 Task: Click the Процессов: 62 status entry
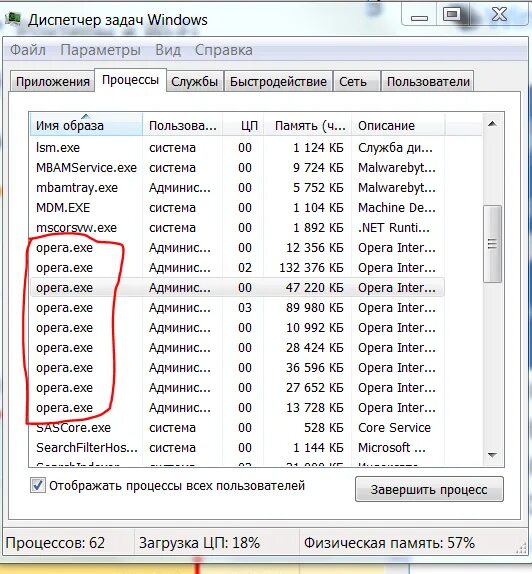55,543
